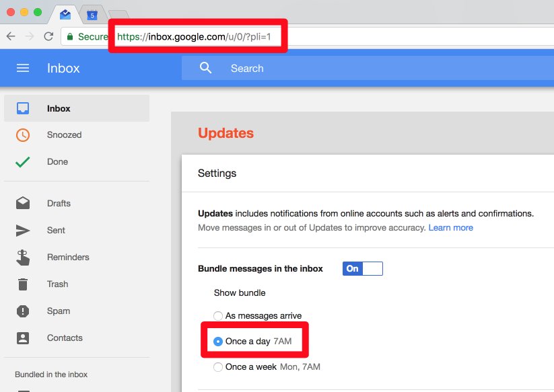Maximize window with green button
554x392 pixels.
coord(38,12)
